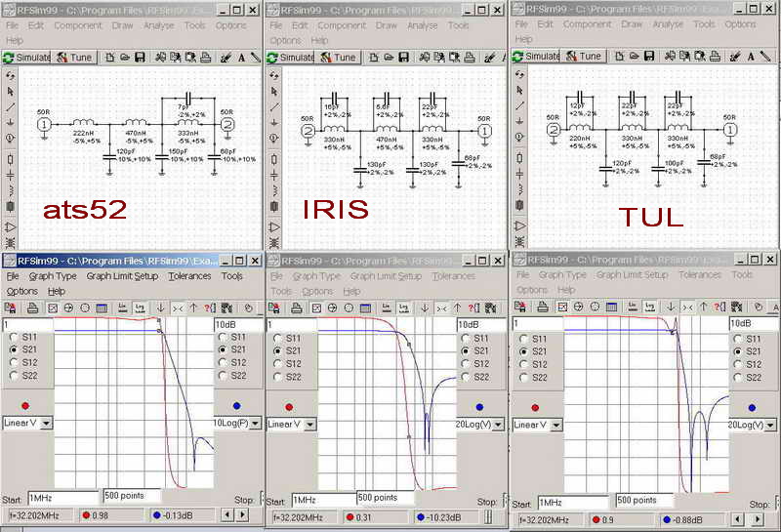
Task: Click Tune button in IRIS window
Action: [x=338, y=58]
